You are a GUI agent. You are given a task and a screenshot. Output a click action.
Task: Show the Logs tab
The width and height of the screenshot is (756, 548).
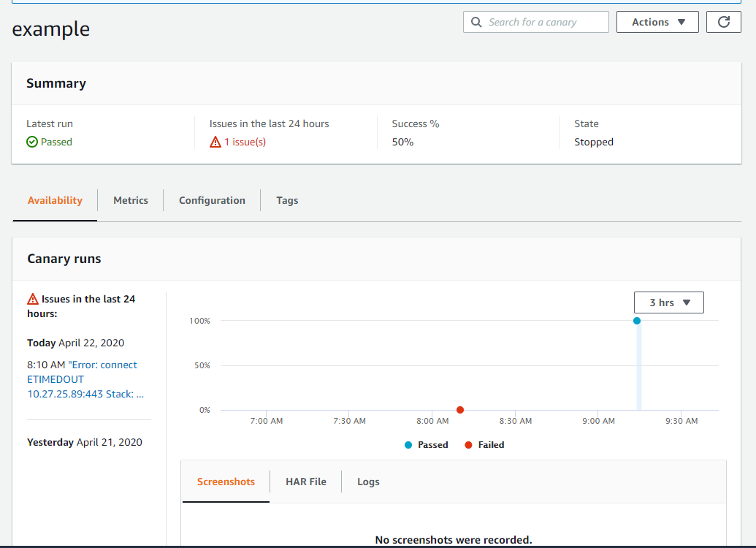[368, 482]
